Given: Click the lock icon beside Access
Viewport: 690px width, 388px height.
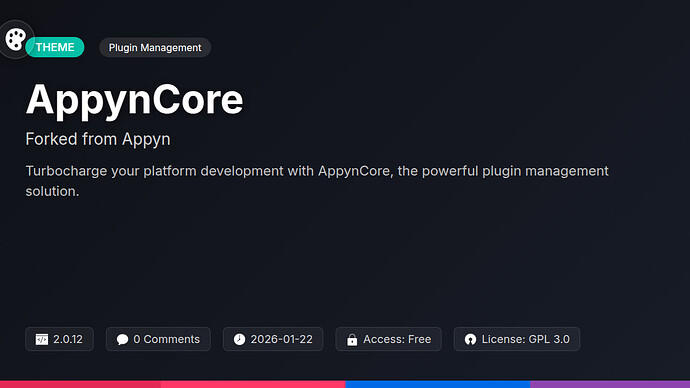Looking at the screenshot, I should (x=352, y=340).
